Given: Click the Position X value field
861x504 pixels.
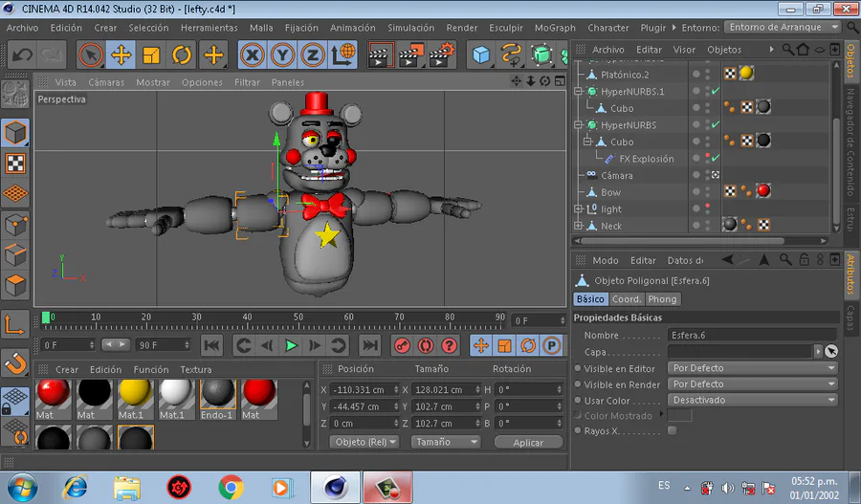Looking at the screenshot, I should coord(364,390).
